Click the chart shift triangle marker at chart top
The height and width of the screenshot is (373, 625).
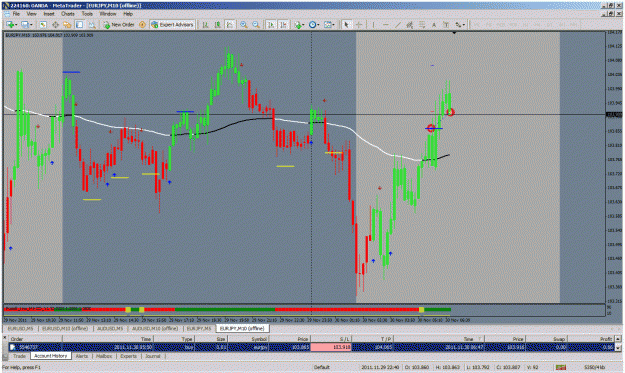454,33
